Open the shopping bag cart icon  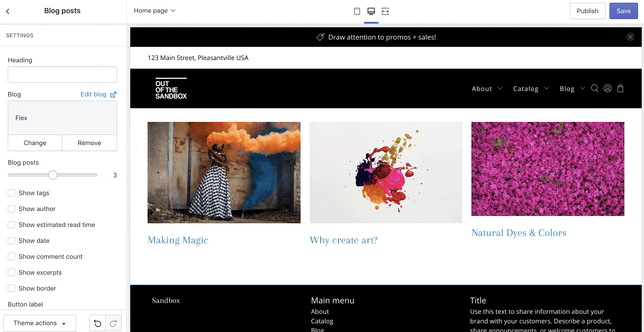pos(620,88)
